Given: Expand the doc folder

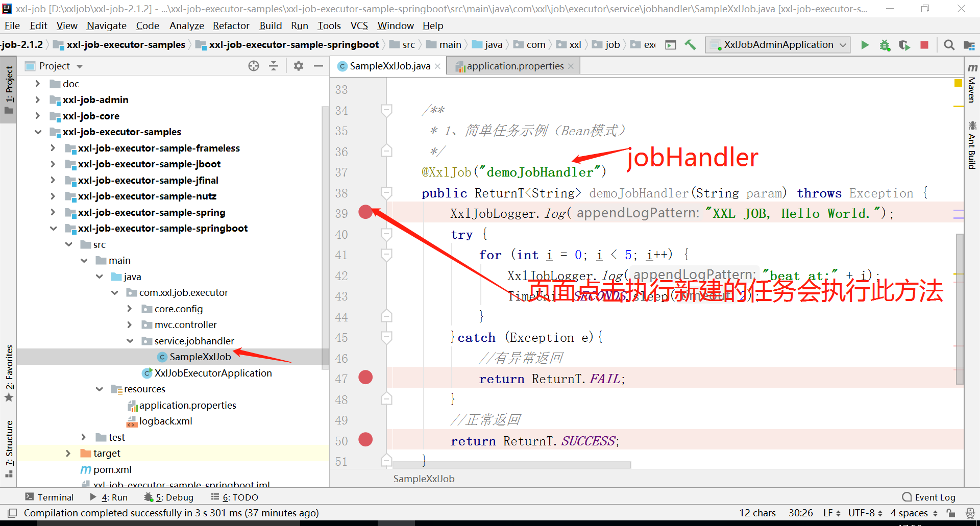Looking at the screenshot, I should click(x=37, y=83).
